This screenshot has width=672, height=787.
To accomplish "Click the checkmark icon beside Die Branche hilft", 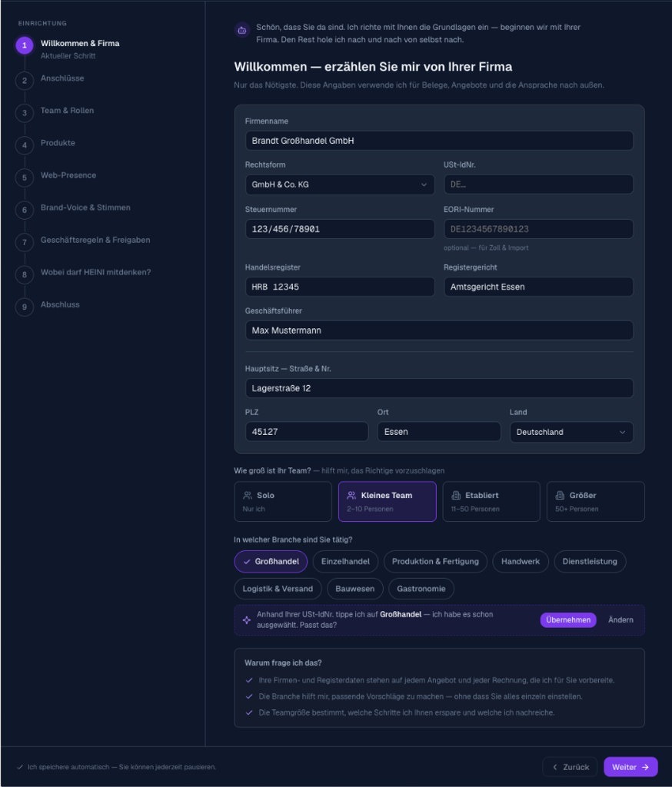I will pos(249,696).
